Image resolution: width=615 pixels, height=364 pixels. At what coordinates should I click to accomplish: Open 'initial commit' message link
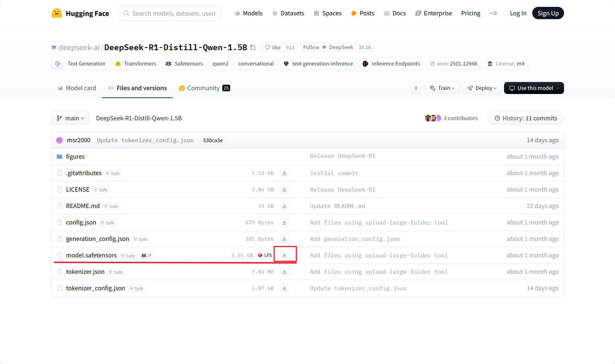pos(334,173)
